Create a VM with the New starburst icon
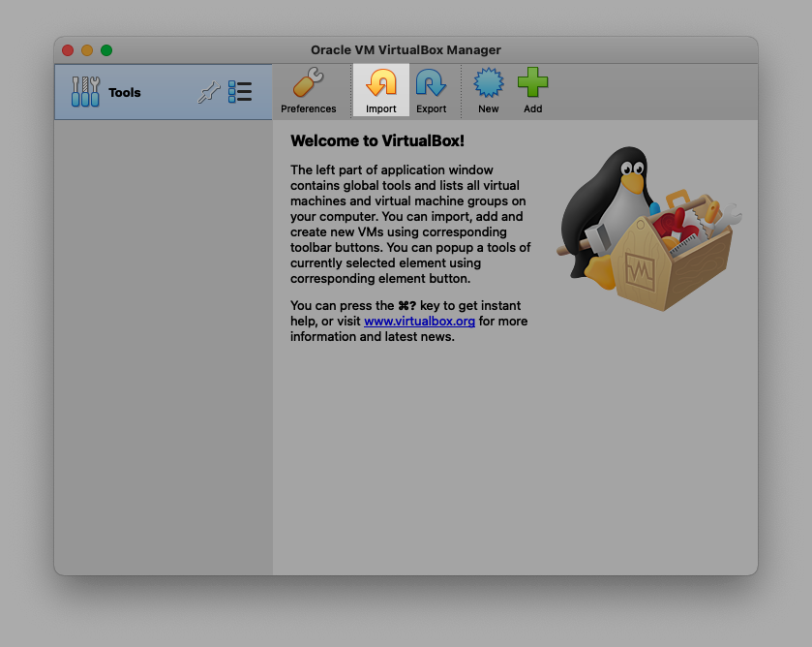Screen dimensions: 812x647 click(x=488, y=85)
